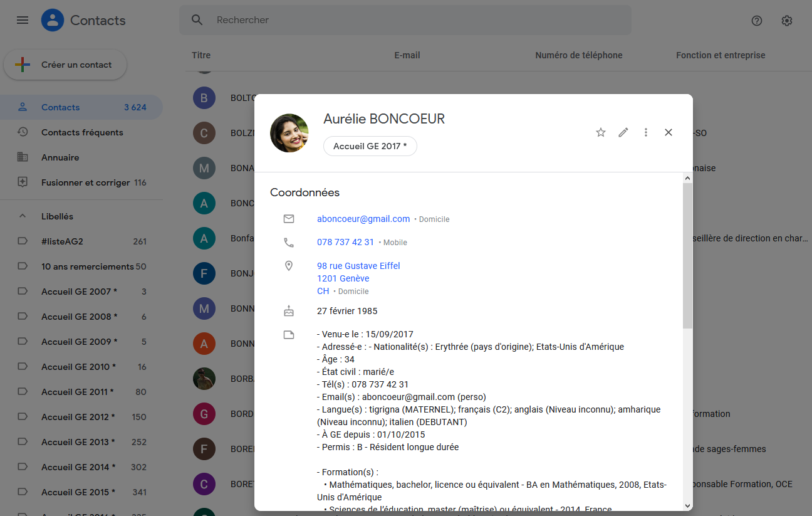Image resolution: width=812 pixels, height=516 pixels.
Task: Open the Accueil GE 2007 * label
Action: click(x=81, y=292)
